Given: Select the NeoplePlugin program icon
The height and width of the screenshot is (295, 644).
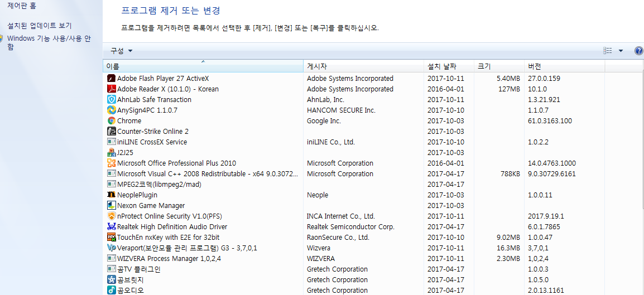Looking at the screenshot, I should pyautogui.click(x=111, y=195).
